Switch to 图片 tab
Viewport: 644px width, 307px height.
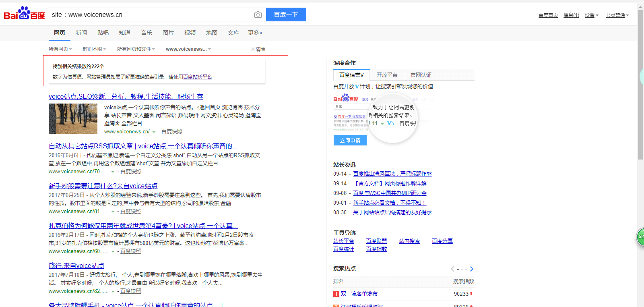click(168, 33)
